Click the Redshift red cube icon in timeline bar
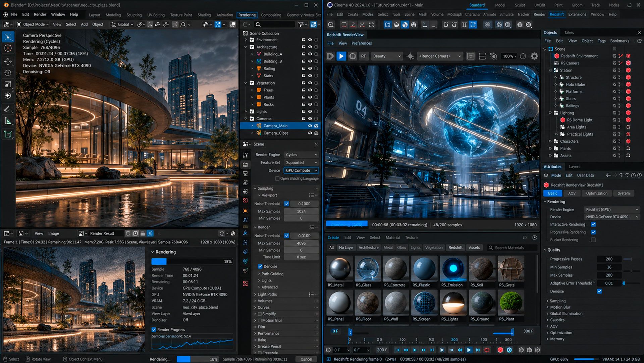Viewport: 644px width, 363px height. click(x=500, y=350)
